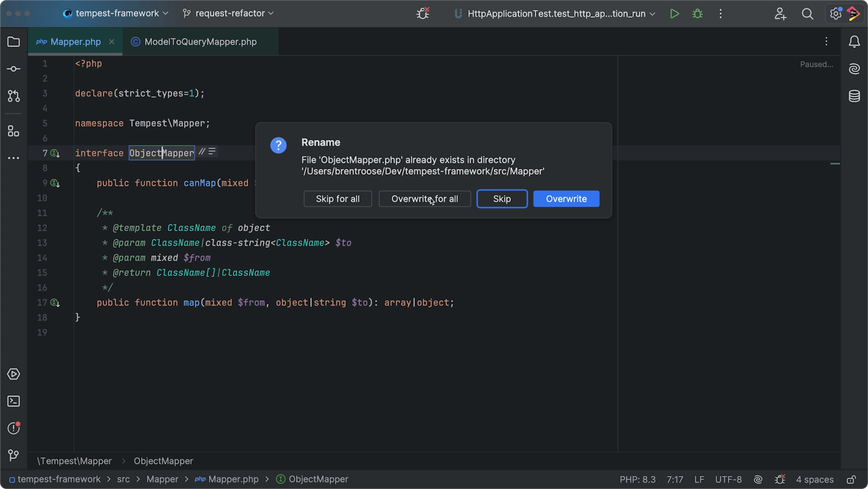Click src in the navigation bar
The image size is (868, 489).
tap(123, 479)
